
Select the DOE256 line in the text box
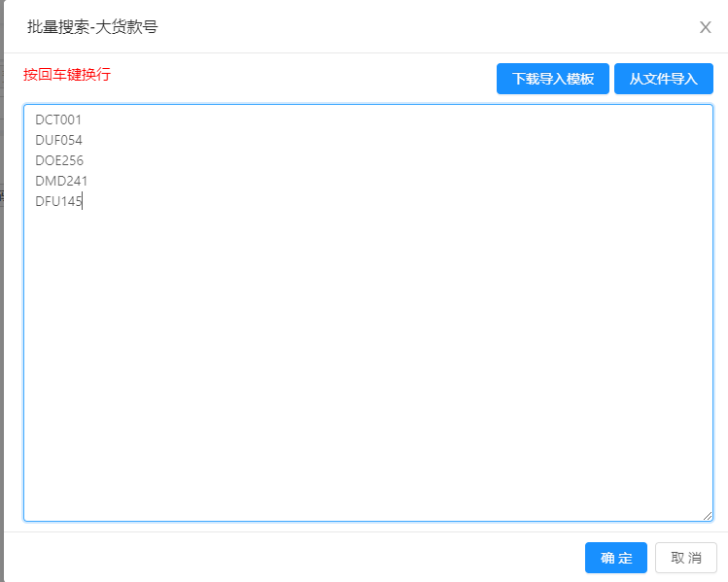click(x=59, y=160)
